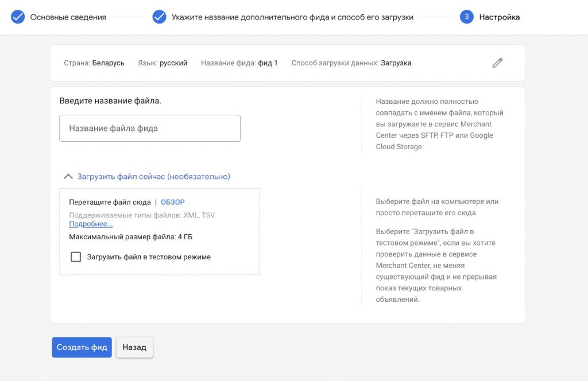Enable Загрузить файл в тестовом режиме checkbox
Viewport: 588px width, 381px height.
coord(76,256)
